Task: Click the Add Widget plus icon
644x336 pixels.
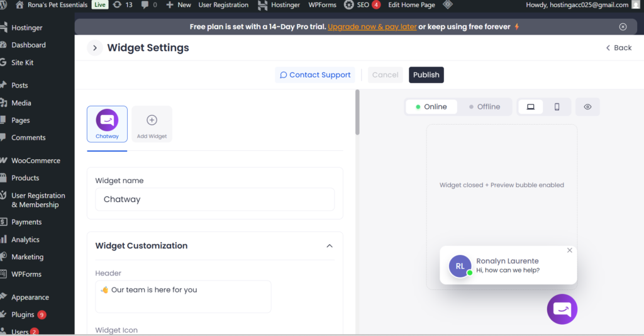Action: click(152, 120)
